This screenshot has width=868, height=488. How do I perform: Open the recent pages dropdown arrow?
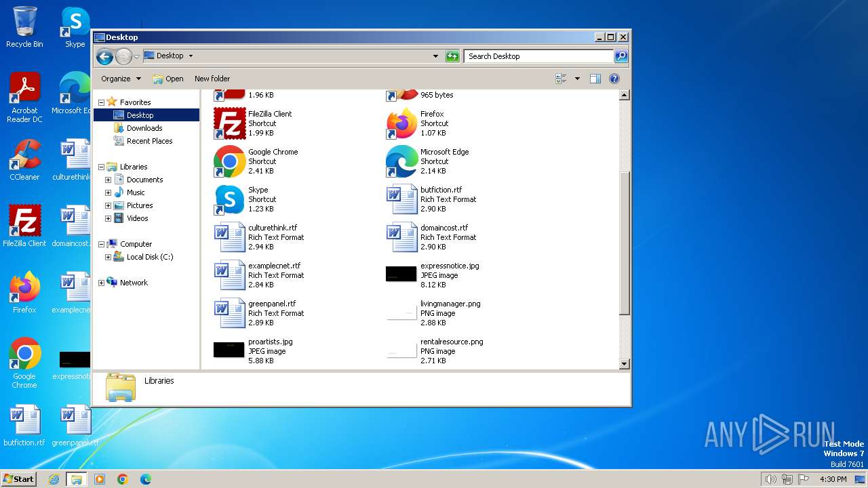pyautogui.click(x=136, y=56)
